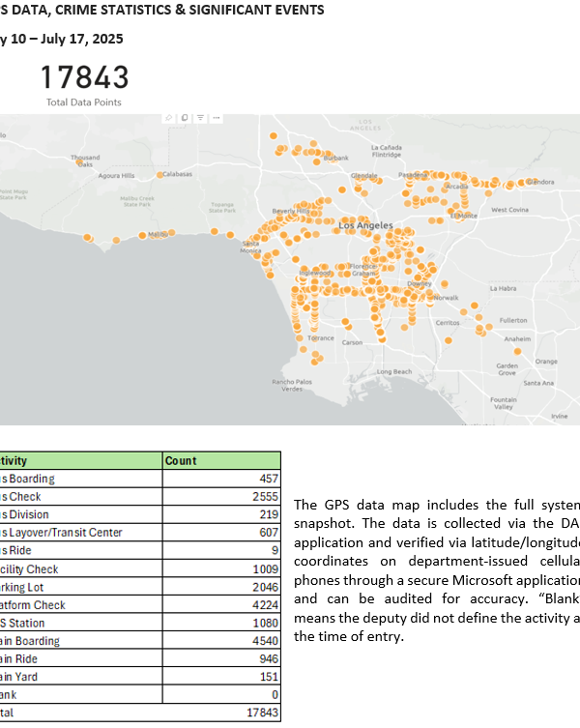The height and width of the screenshot is (728, 580).
Task: Open the filter icon on map
Action: [x=200, y=117]
